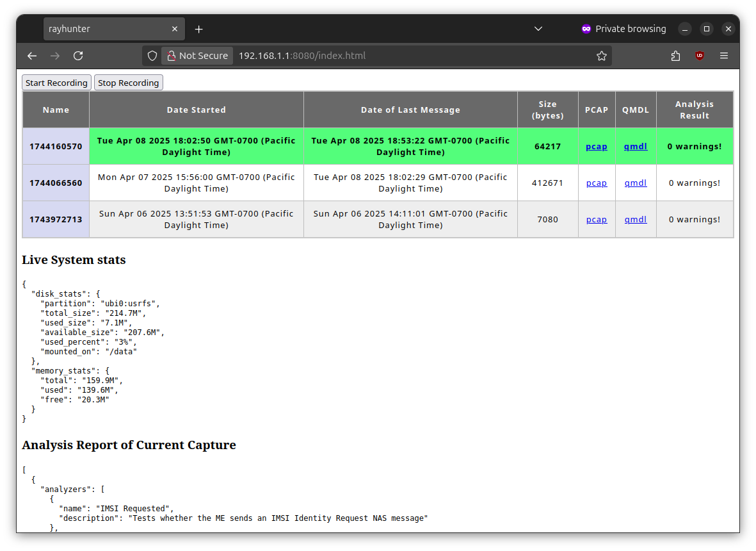Image resolution: width=756 pixels, height=551 pixels.
Task: Click the Not Secure padlock icon
Action: 172,56
